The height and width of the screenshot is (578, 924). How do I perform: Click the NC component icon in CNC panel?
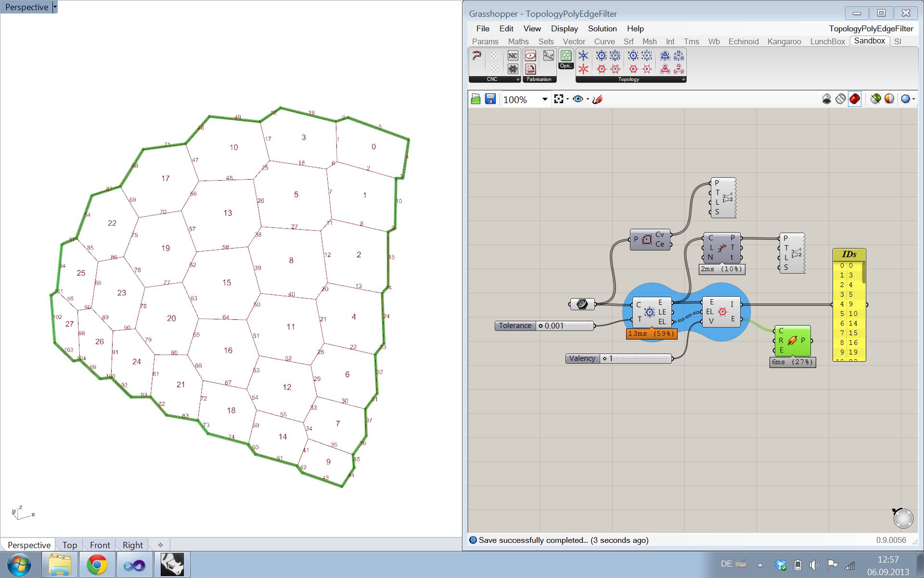point(513,56)
